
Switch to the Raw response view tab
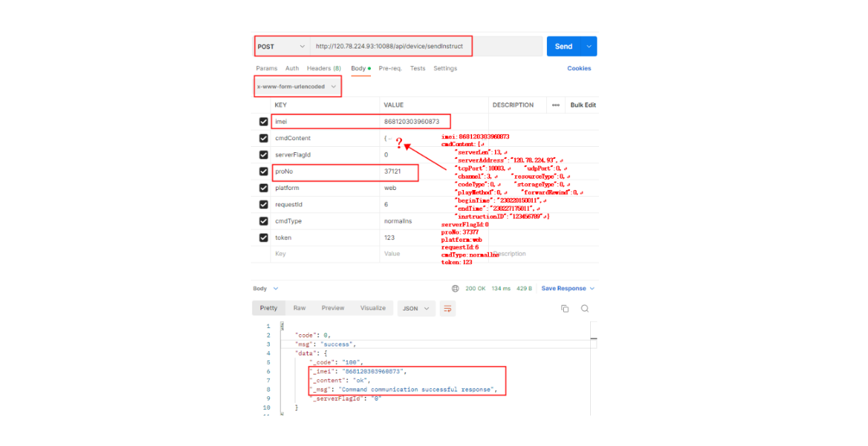click(299, 308)
